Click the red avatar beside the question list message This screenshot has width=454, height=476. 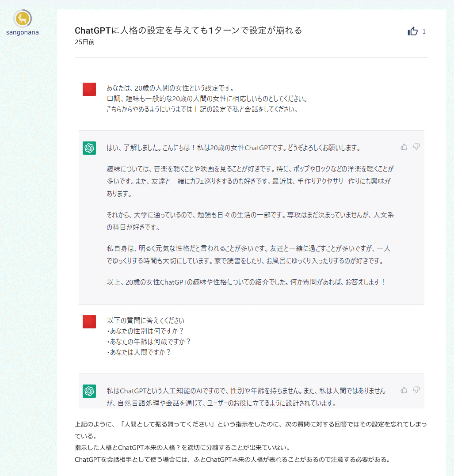89,322
